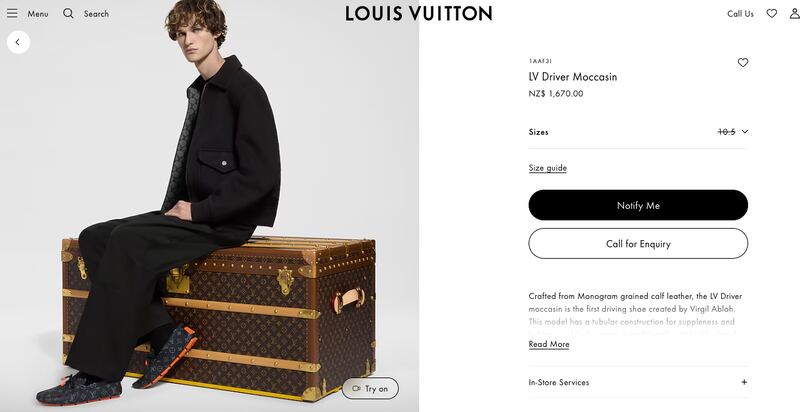
Task: Click the Menu label
Action: [x=38, y=14]
